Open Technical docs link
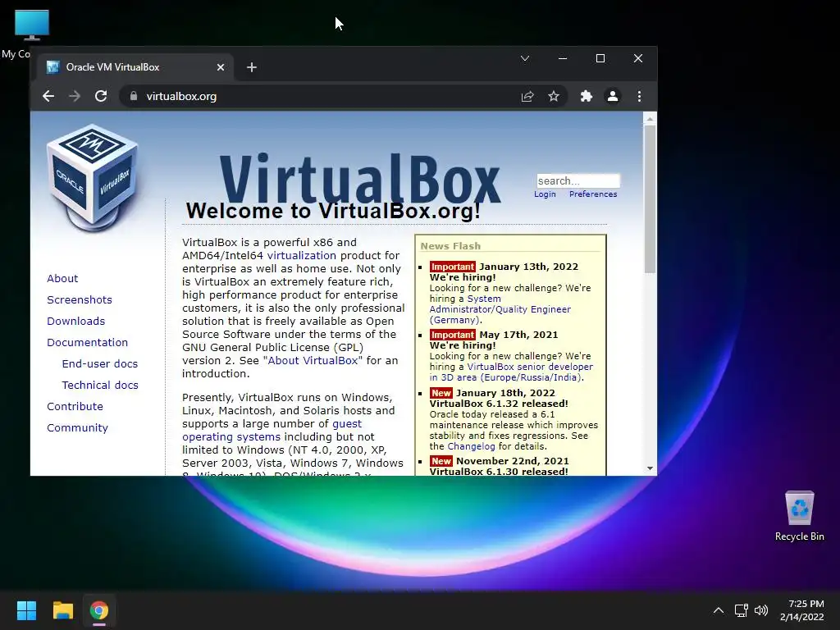The height and width of the screenshot is (630, 840). coord(99,386)
